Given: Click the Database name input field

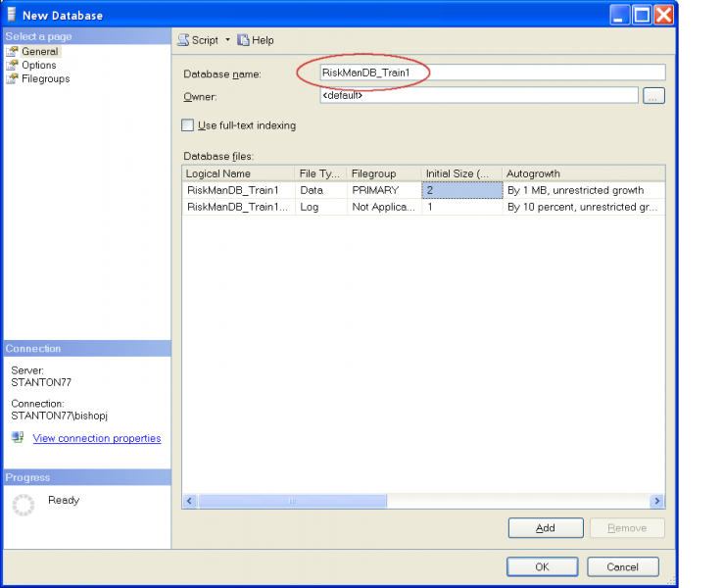Looking at the screenshot, I should tap(493, 73).
